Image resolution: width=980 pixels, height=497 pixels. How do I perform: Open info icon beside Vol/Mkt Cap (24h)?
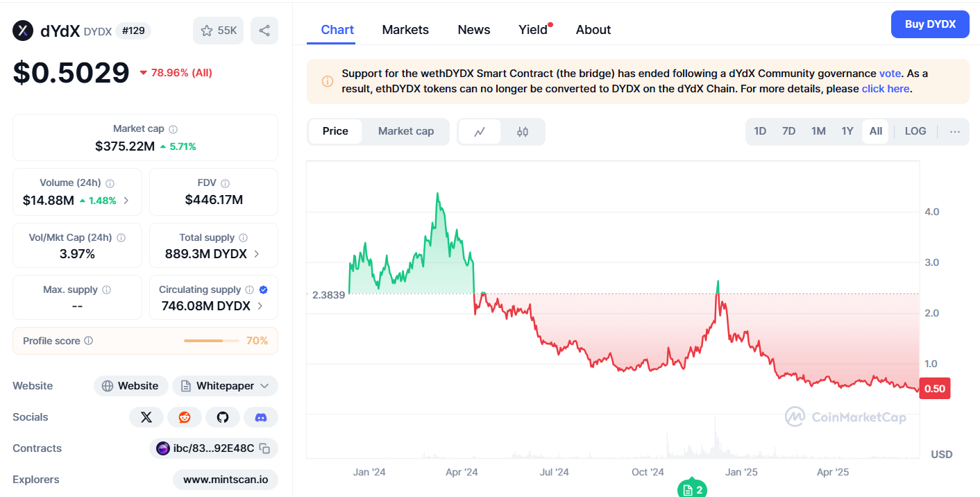click(x=121, y=237)
